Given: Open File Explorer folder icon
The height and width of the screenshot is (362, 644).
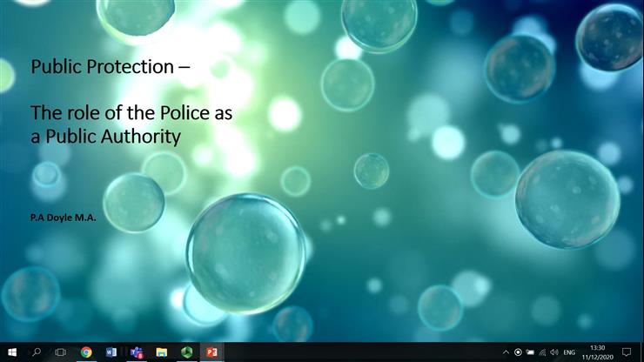Looking at the screenshot, I should [161, 352].
